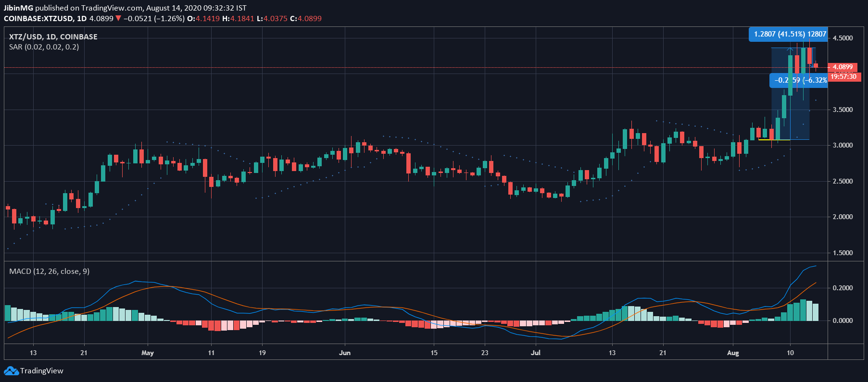
Task: Click the Jun label on time axis
Action: click(345, 353)
